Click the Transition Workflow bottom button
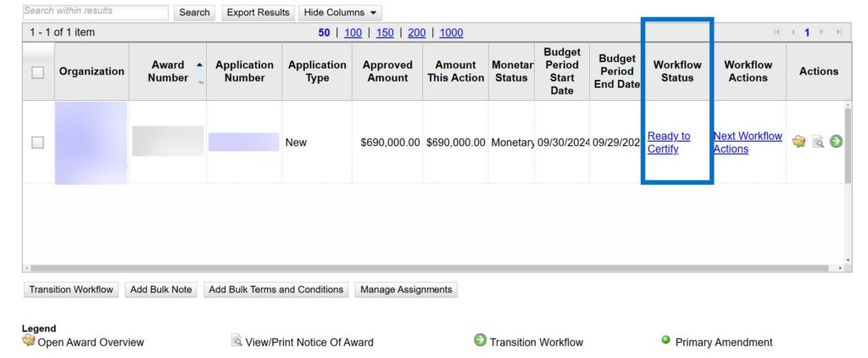This screenshot has height=358, width=868. (x=71, y=289)
